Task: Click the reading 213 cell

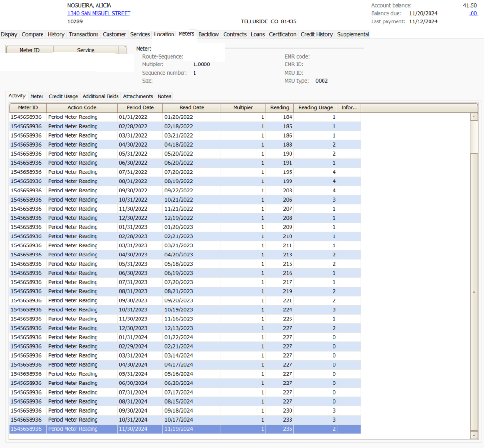Action: pos(280,255)
